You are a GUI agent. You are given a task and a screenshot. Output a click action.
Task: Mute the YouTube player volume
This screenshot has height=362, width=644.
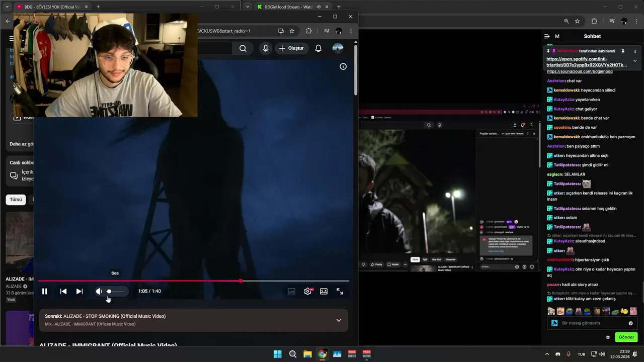99,291
